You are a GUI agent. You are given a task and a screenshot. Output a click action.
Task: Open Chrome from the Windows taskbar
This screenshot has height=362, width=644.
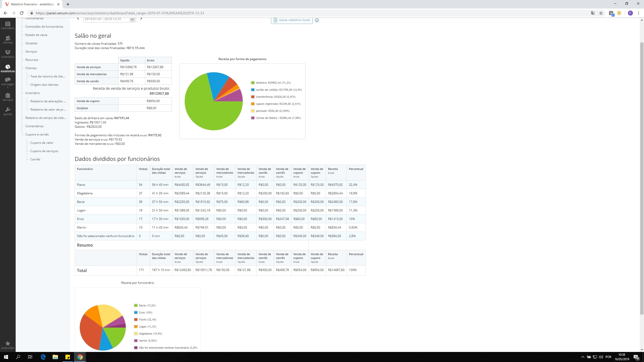tap(80, 357)
